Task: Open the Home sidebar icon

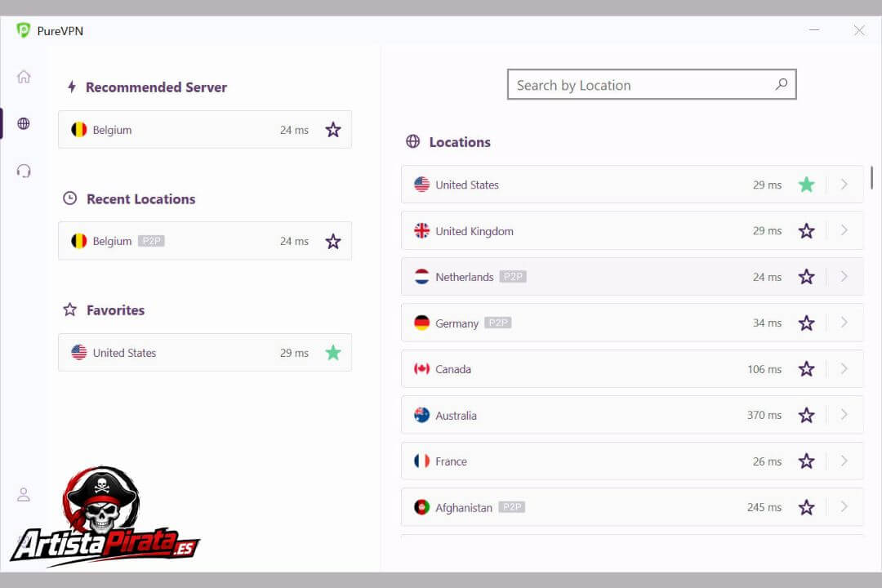Action: pos(24,77)
